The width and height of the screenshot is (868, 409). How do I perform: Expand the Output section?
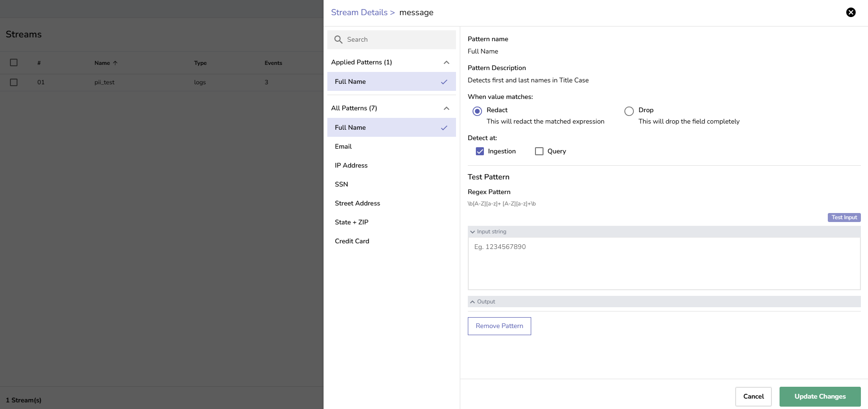point(473,302)
